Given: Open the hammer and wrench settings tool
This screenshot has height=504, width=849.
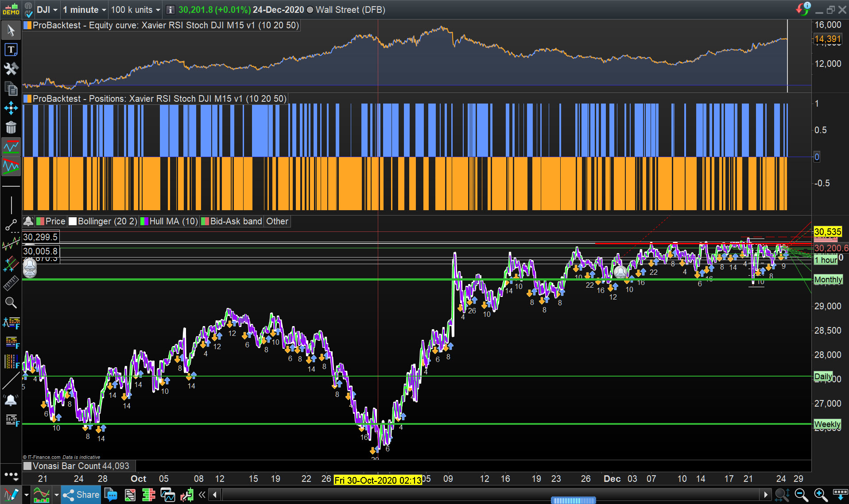Looking at the screenshot, I should [11, 69].
